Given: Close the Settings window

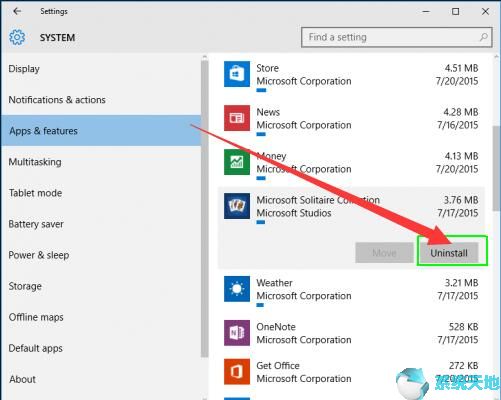Looking at the screenshot, I should (485, 12).
